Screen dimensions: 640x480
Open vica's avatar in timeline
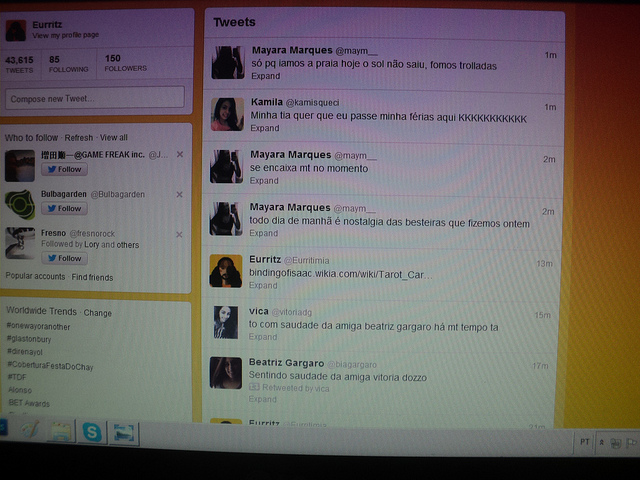click(x=226, y=322)
